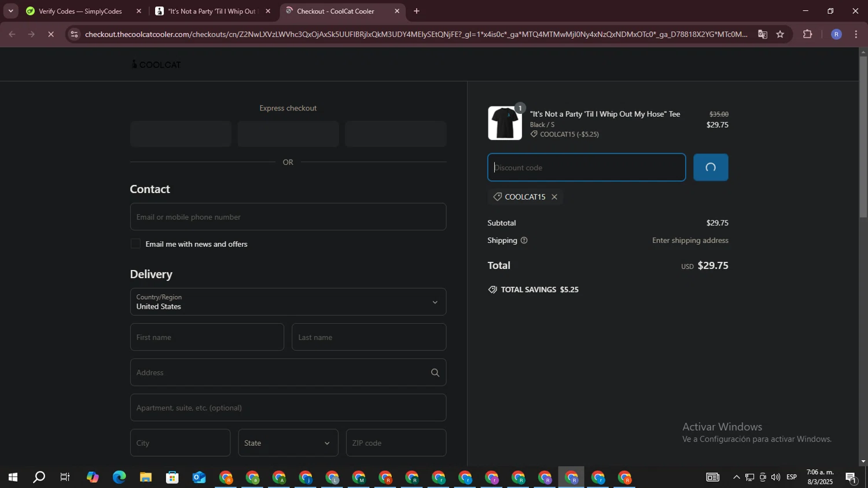Click the CoolCat logo in header

[156, 65]
